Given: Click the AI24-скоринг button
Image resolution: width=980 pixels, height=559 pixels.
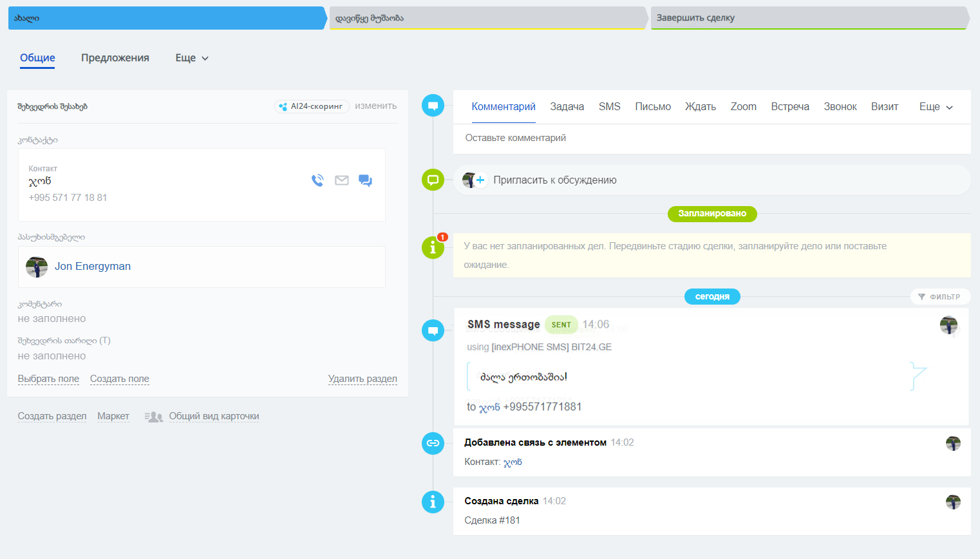Looking at the screenshot, I should 312,106.
